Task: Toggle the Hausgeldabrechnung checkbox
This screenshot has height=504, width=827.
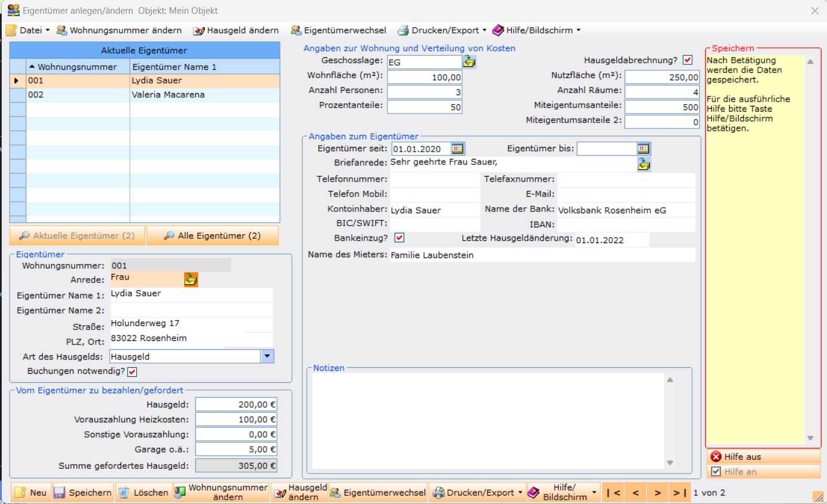Action: pos(688,60)
